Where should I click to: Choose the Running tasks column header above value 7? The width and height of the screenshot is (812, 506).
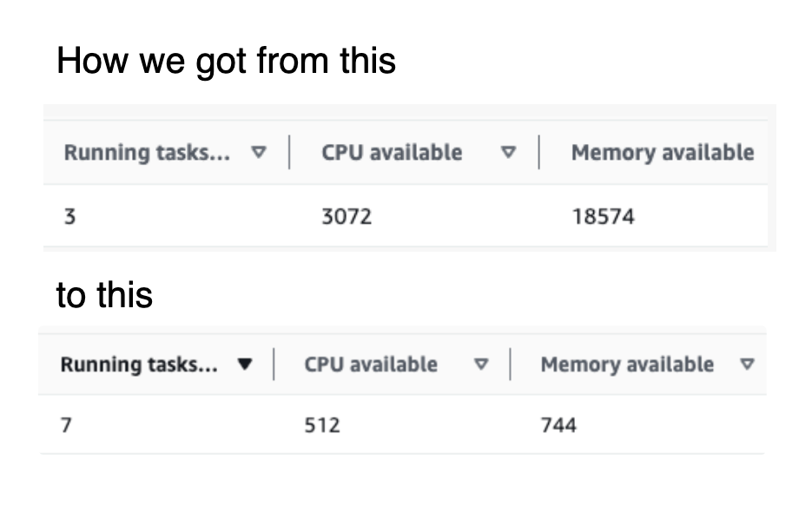pyautogui.click(x=139, y=365)
